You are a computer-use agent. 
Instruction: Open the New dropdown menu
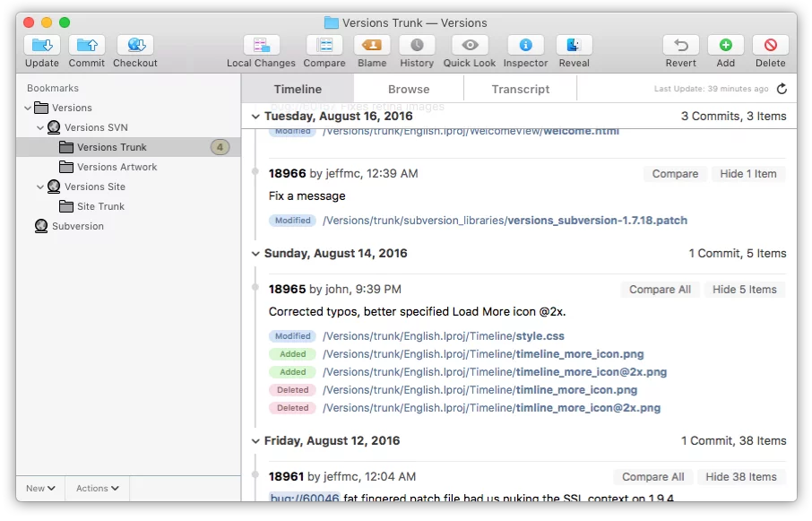point(39,488)
